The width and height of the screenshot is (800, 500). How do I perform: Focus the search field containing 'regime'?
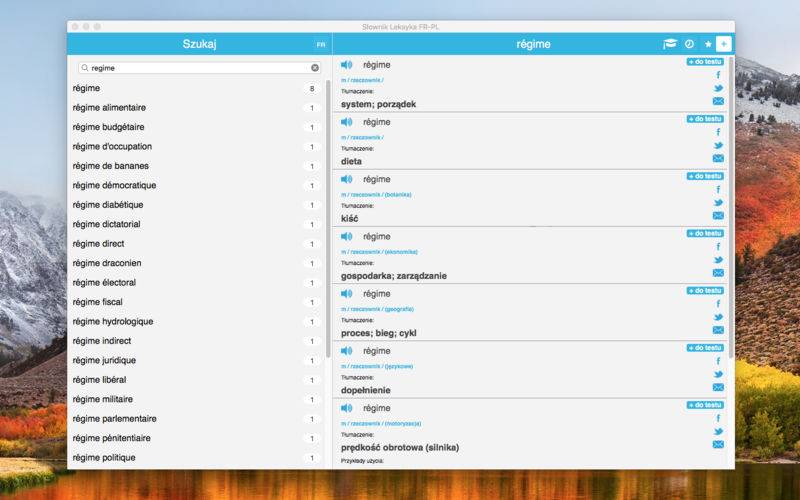click(x=199, y=67)
